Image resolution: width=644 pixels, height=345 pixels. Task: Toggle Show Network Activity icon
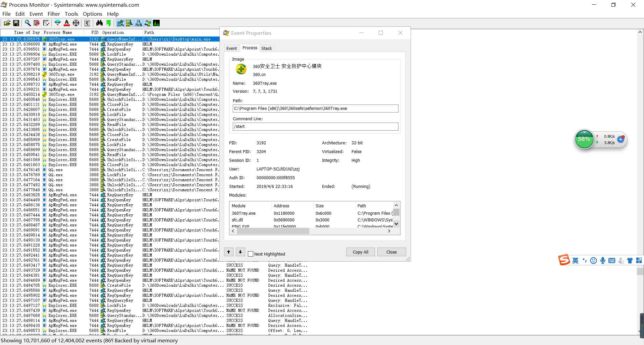point(139,23)
